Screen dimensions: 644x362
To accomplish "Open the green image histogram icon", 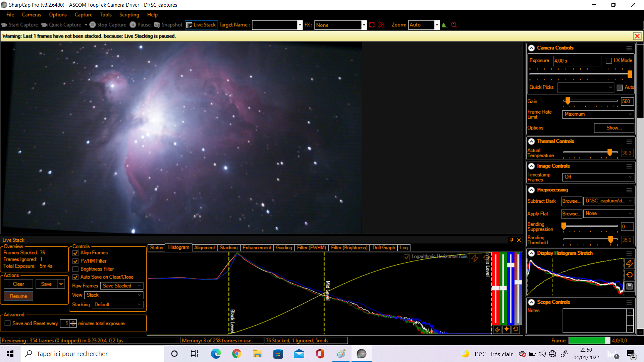I will pos(445,25).
